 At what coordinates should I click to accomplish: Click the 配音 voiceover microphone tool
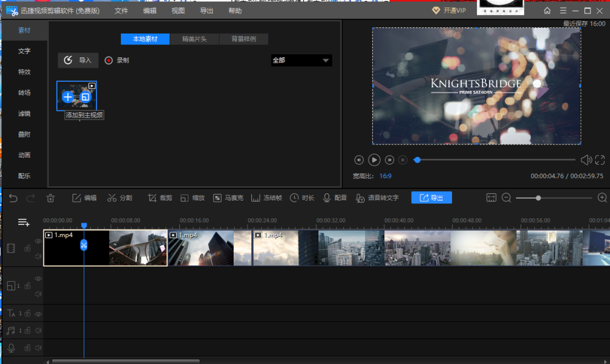(335, 198)
